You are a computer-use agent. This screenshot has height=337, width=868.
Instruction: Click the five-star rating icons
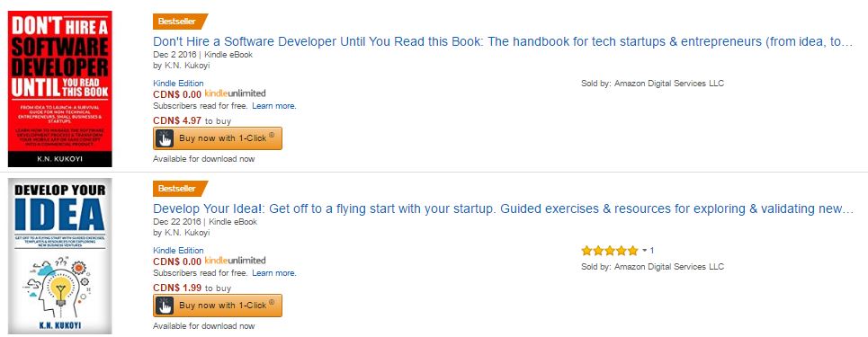click(x=610, y=251)
